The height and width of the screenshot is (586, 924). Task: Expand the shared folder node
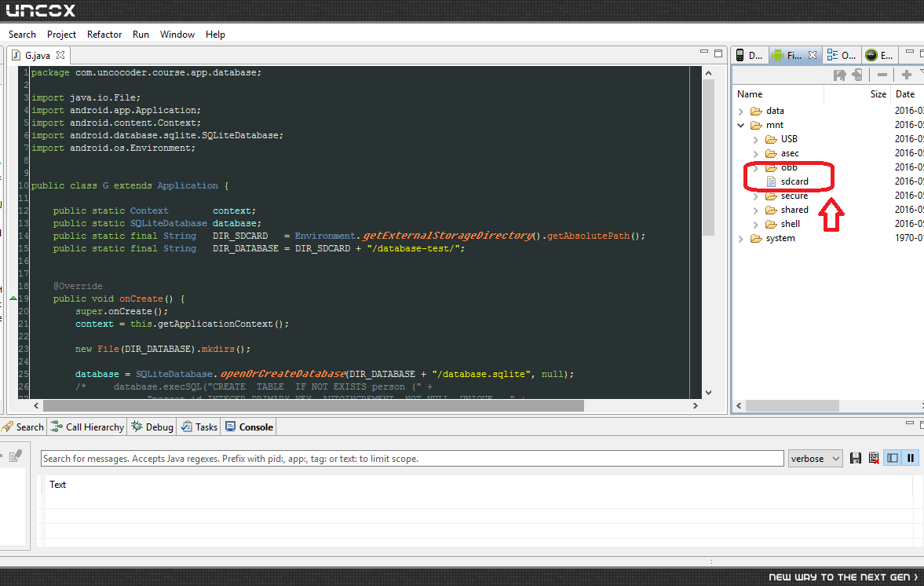tap(755, 211)
